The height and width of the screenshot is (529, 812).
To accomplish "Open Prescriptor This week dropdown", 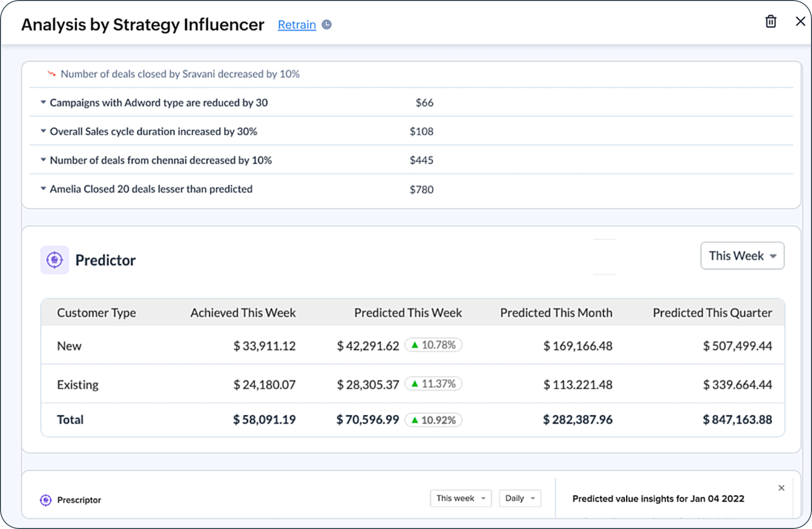I will click(x=460, y=498).
